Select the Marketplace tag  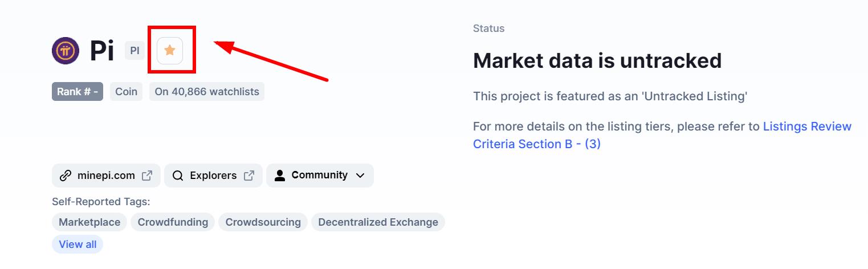(89, 222)
